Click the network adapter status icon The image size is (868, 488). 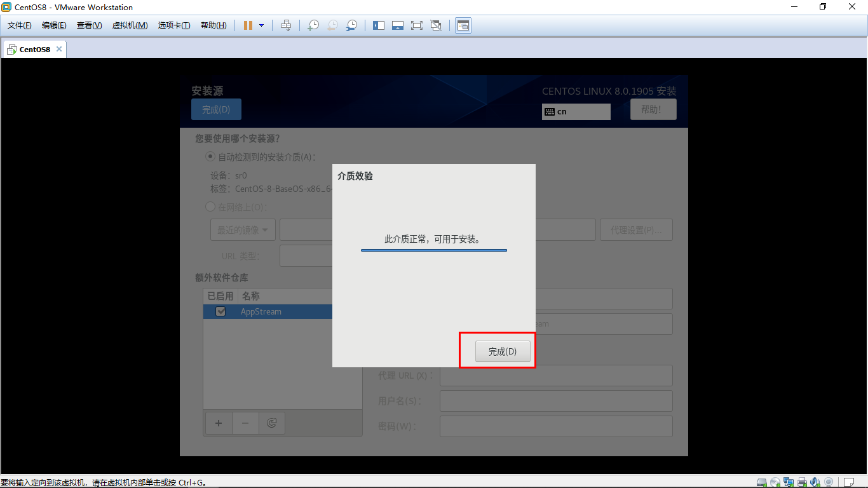coord(789,482)
